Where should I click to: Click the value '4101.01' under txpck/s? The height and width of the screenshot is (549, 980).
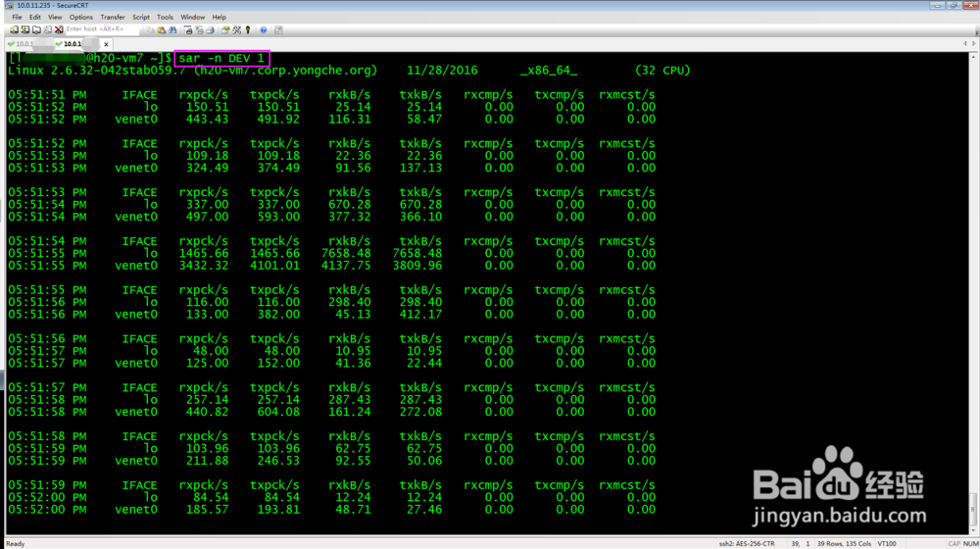[275, 266]
